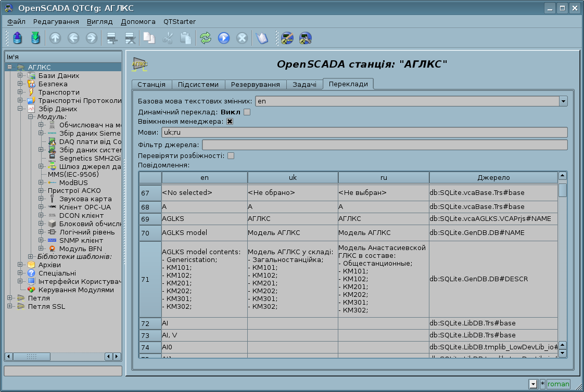
Task: Toggle the Ввімкнення менеджера checkbox
Action: point(230,122)
